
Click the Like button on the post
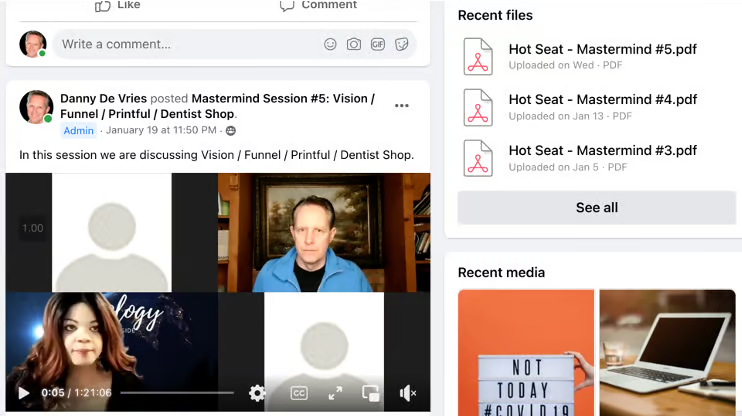(118, 5)
